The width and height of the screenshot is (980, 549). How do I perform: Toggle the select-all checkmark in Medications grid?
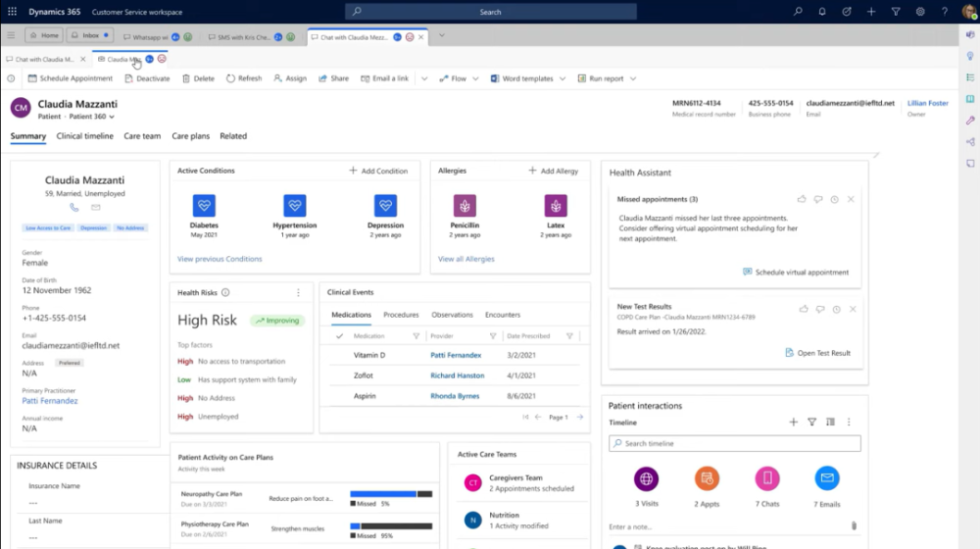tap(339, 336)
